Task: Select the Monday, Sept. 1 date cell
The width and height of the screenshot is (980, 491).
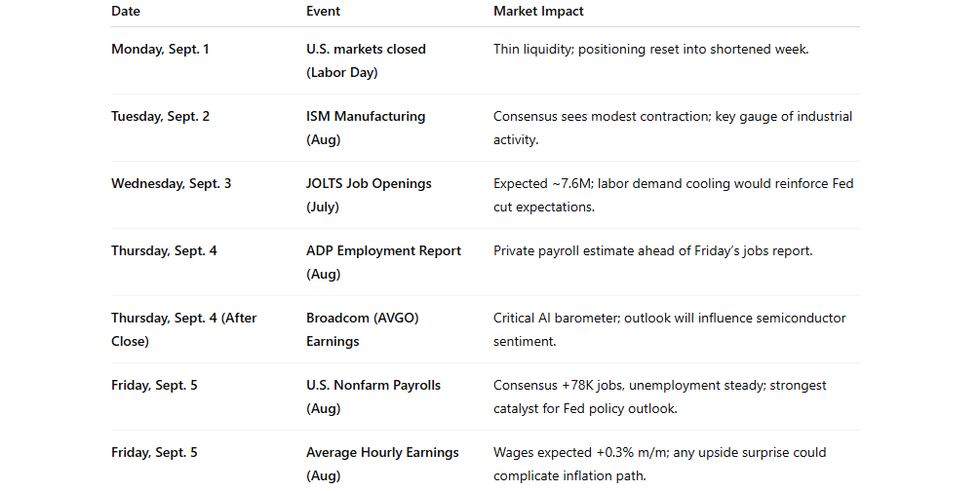Action: 160,49
